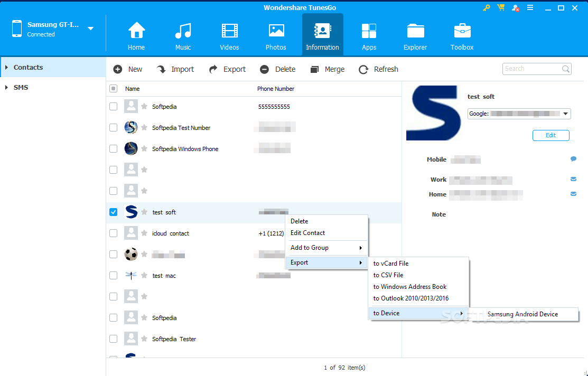This screenshot has height=376, width=588.
Task: Click the key registration icon
Action: 487,7
